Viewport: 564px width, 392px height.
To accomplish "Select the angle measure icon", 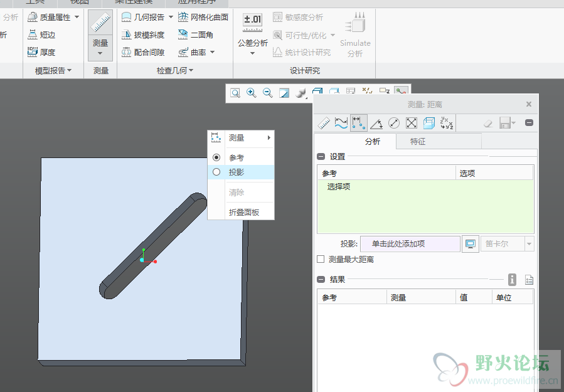I will 376,123.
